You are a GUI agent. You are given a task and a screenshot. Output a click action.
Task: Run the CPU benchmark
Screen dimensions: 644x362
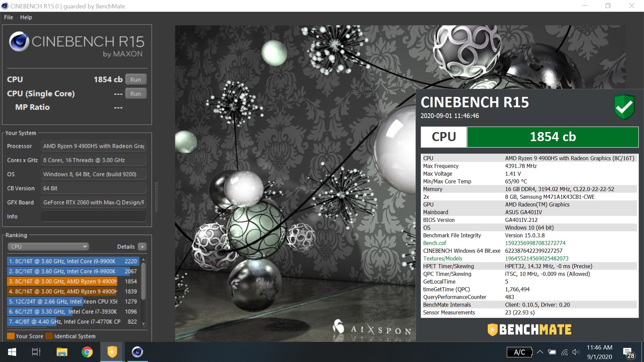pos(136,79)
